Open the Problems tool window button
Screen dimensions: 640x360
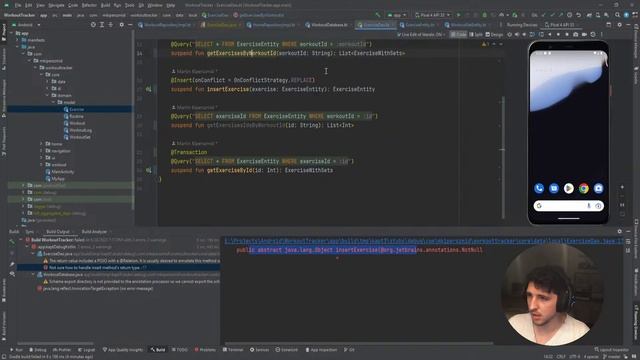[x=205, y=350]
